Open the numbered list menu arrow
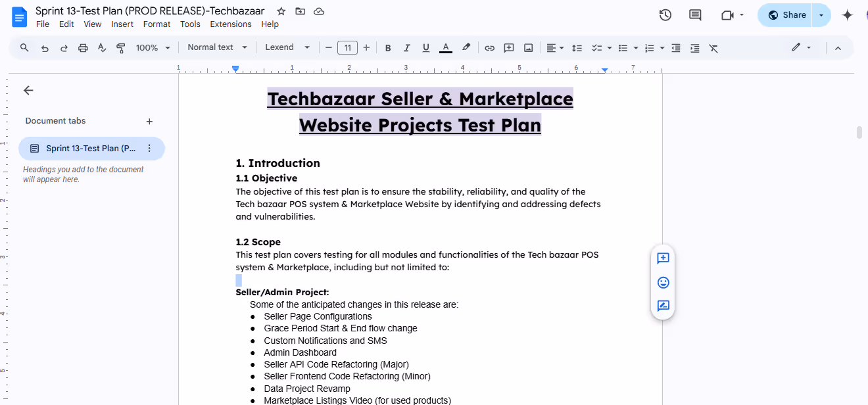Image resolution: width=868 pixels, height=405 pixels. pos(662,47)
